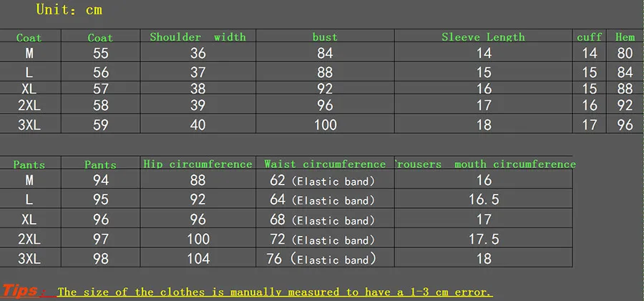Click hip circumference value 104
Viewport: 644px width, 301px height.
click(198, 258)
